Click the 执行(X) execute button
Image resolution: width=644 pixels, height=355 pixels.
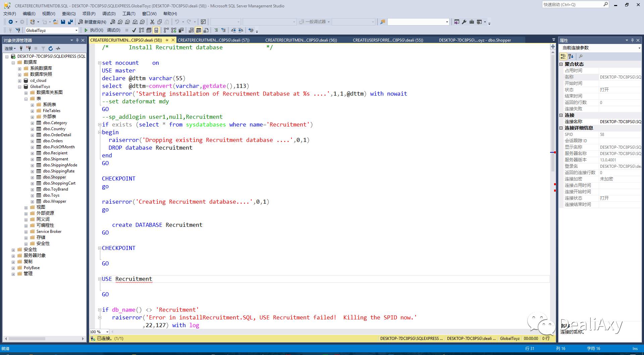(94, 30)
